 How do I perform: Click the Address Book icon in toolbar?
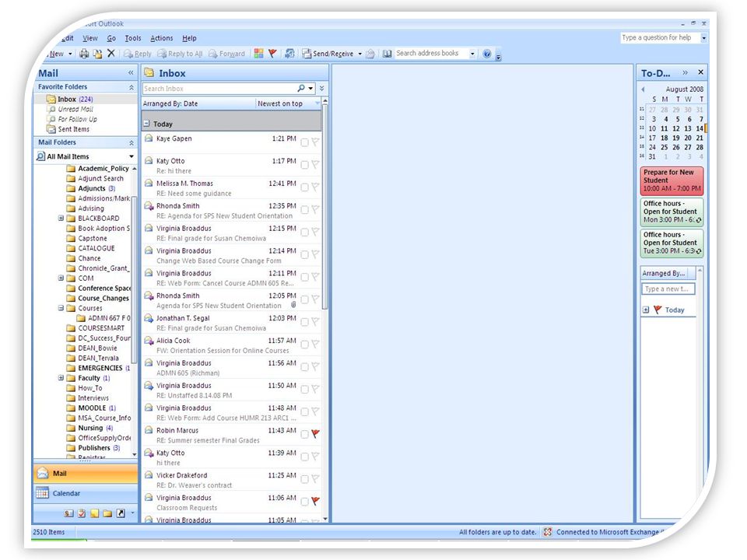tap(388, 54)
